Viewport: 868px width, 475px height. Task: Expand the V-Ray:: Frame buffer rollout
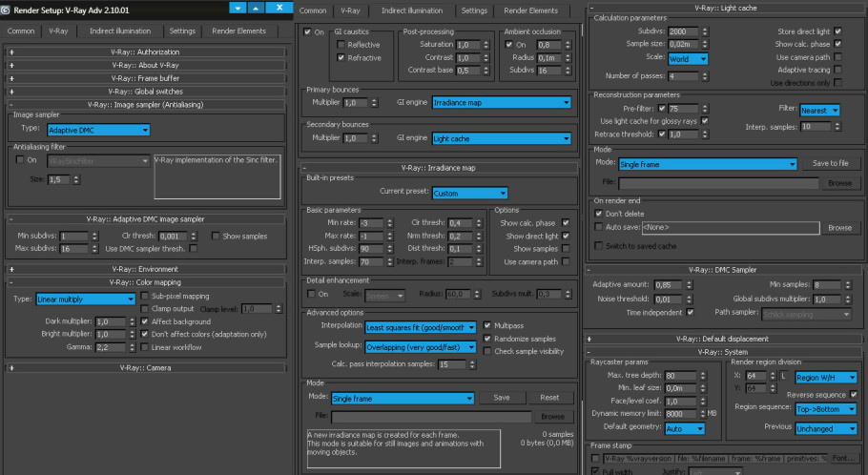point(145,78)
